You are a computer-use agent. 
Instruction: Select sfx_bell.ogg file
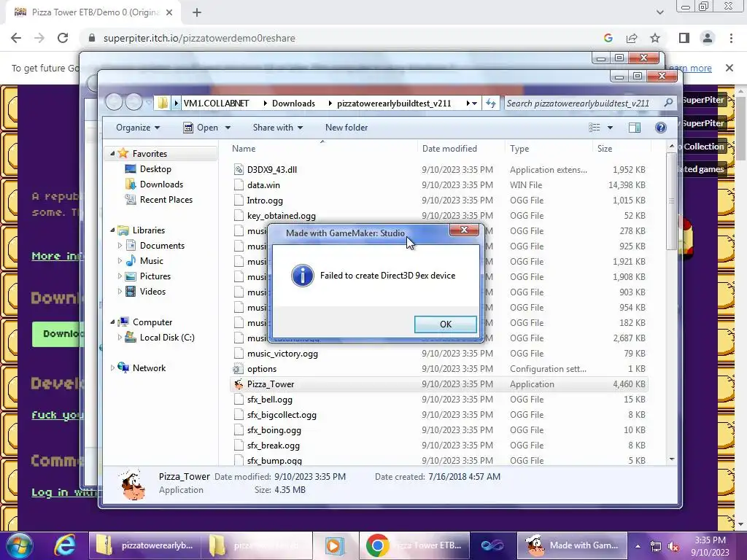(270, 400)
